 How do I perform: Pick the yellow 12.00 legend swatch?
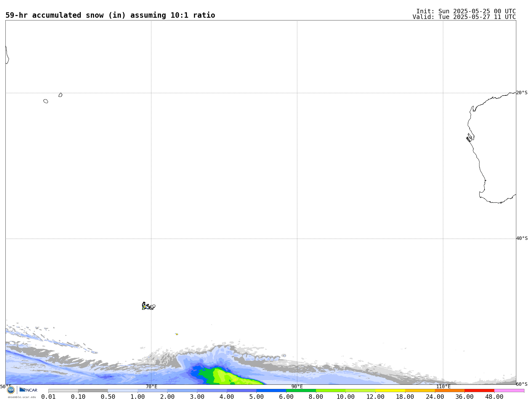pyautogui.click(x=390, y=391)
